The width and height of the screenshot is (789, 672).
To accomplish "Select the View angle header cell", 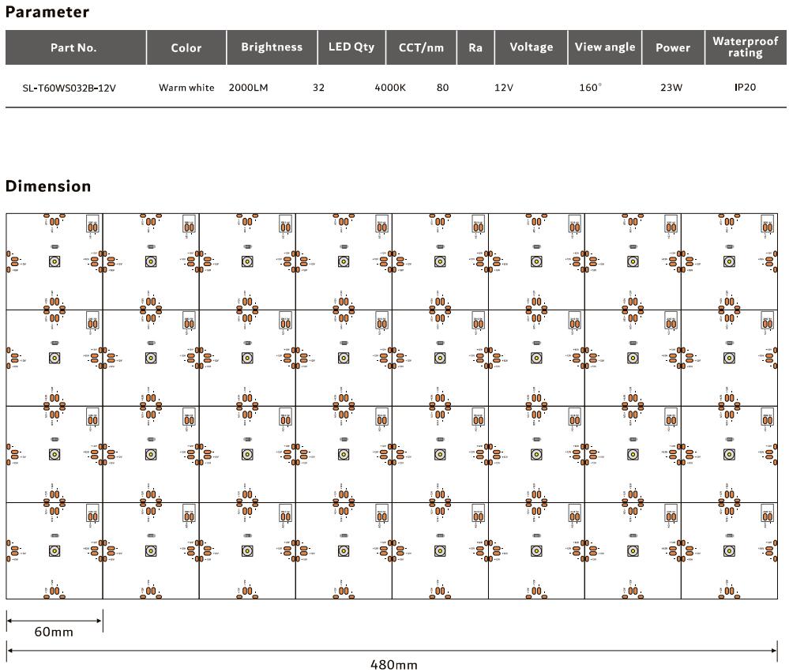I will [x=604, y=47].
